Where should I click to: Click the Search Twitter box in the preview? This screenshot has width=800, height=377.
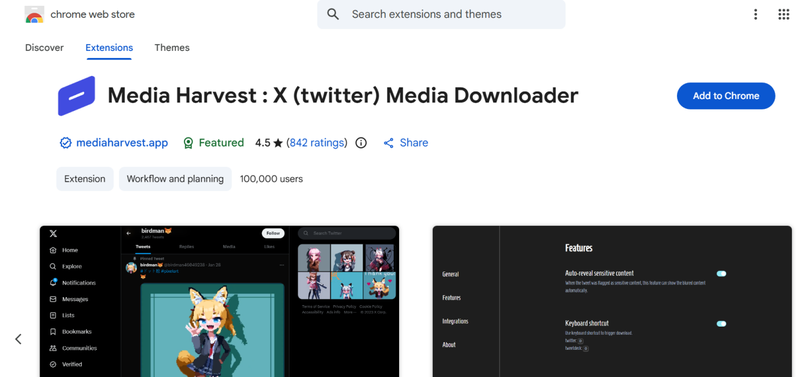pyautogui.click(x=347, y=233)
